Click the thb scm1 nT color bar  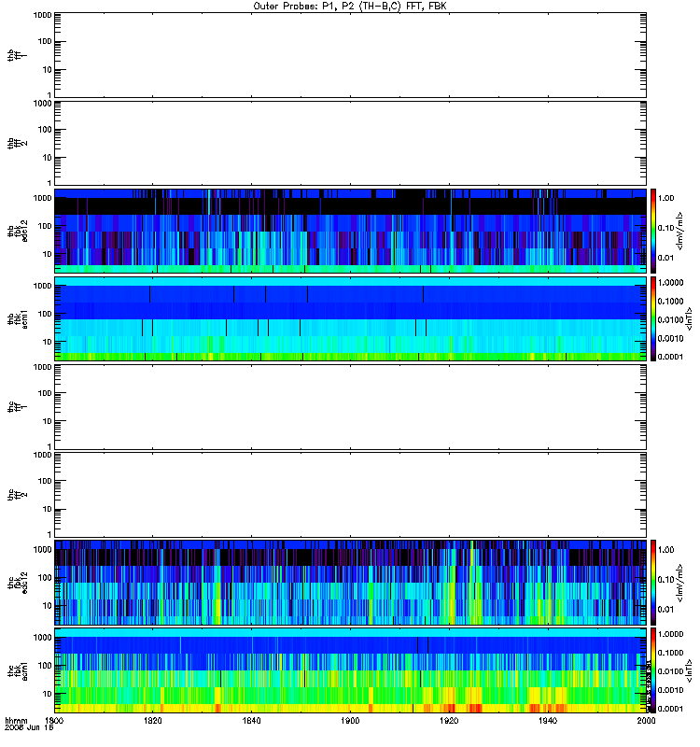click(x=653, y=318)
